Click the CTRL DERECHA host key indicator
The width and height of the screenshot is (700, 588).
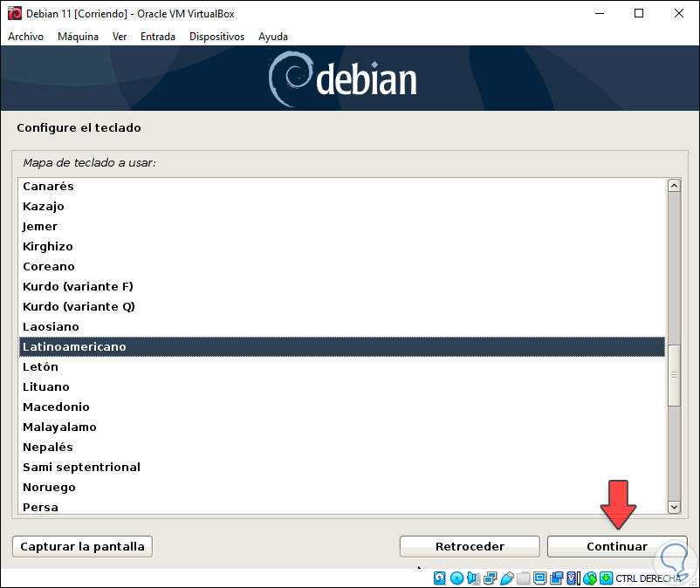pos(649,578)
